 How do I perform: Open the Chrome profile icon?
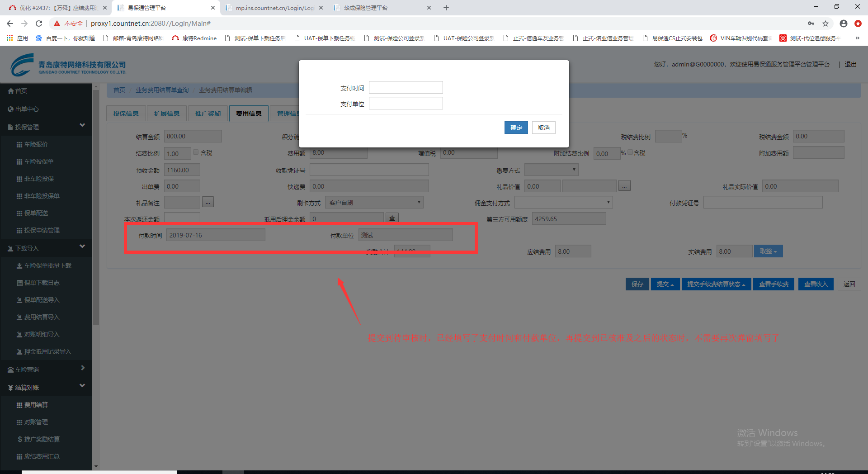[844, 24]
